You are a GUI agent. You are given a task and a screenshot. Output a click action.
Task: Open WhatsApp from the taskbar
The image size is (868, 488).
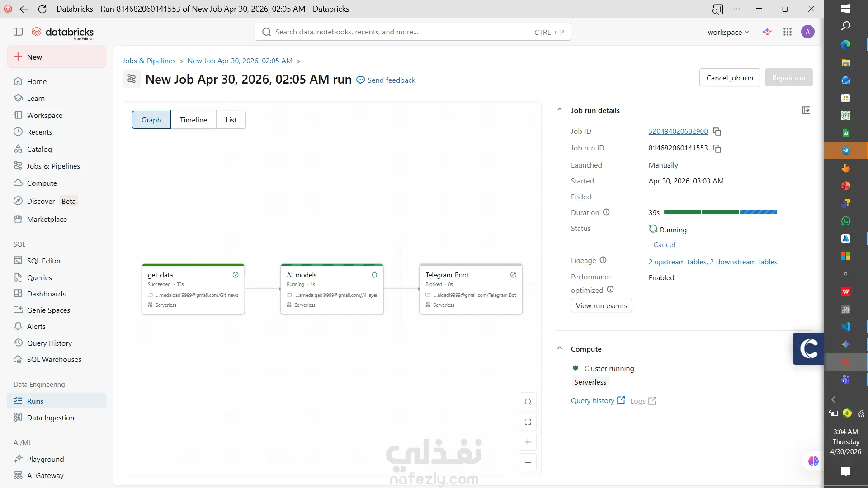(846, 221)
